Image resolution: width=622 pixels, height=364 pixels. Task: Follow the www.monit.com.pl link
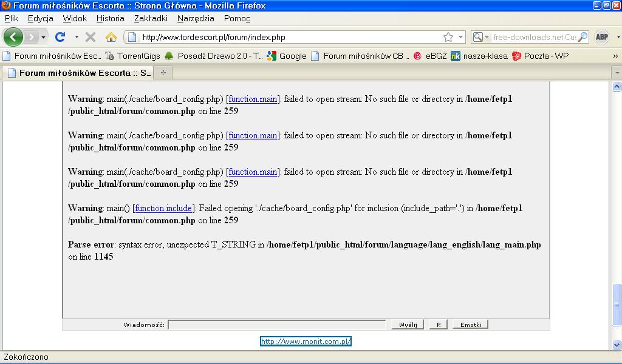click(x=306, y=342)
